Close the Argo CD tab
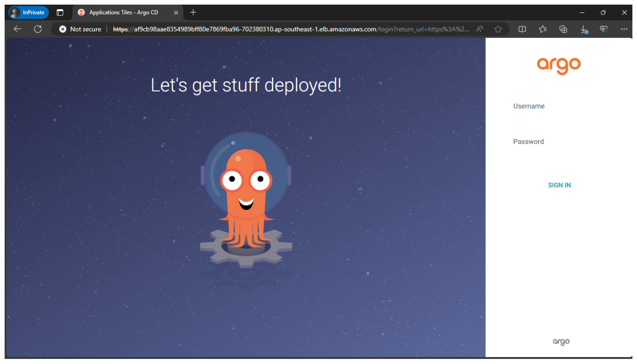The image size is (637, 364). click(176, 12)
